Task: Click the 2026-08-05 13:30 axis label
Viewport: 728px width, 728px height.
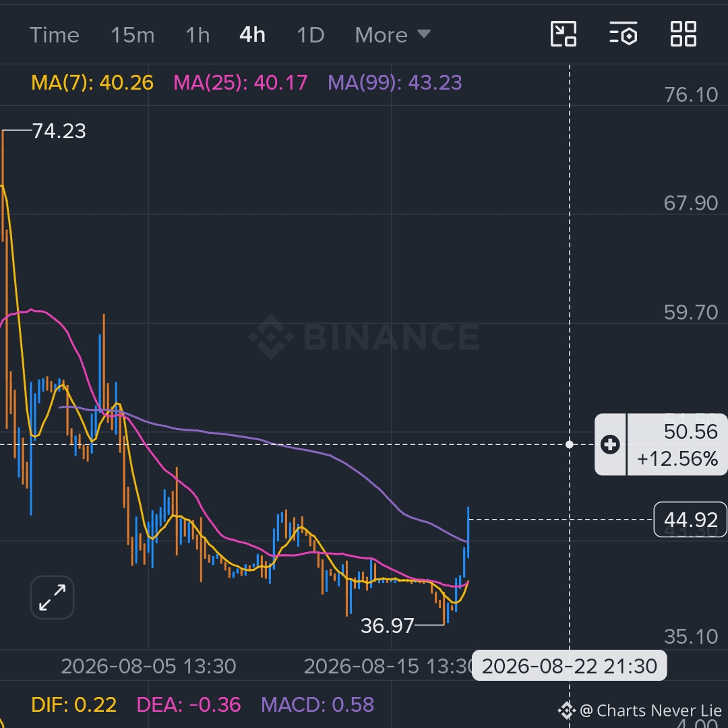Action: [x=148, y=666]
